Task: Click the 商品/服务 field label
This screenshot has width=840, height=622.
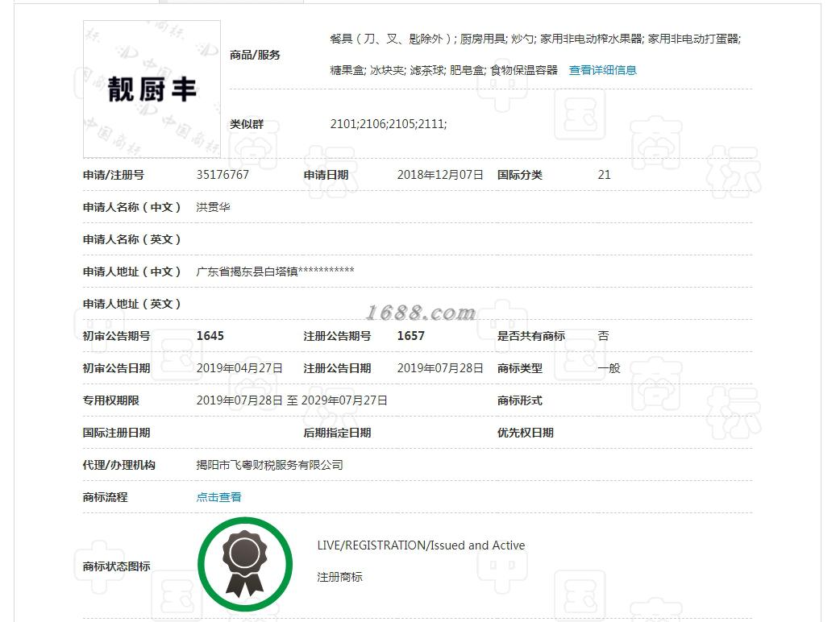Action: pos(255,55)
